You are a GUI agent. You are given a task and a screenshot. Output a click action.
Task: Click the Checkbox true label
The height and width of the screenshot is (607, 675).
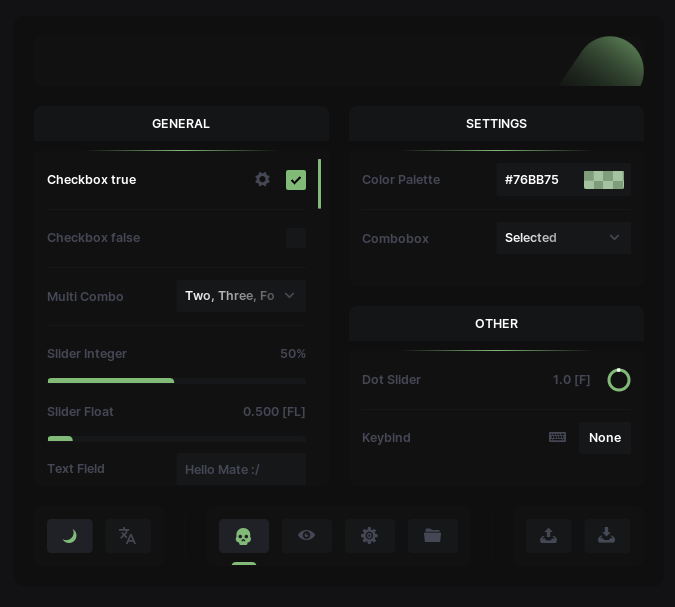tap(92, 180)
